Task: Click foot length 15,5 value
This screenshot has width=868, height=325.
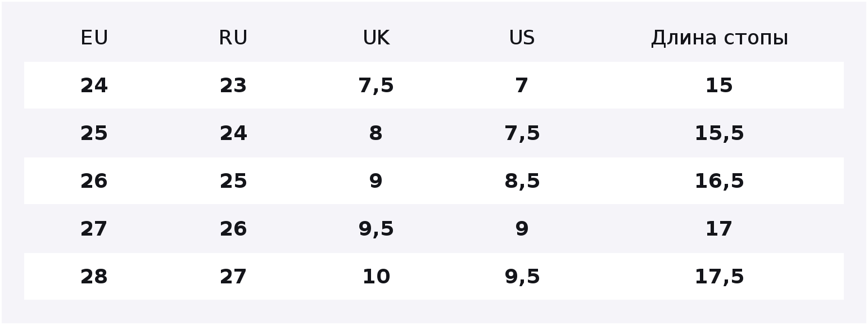Action: (x=719, y=133)
